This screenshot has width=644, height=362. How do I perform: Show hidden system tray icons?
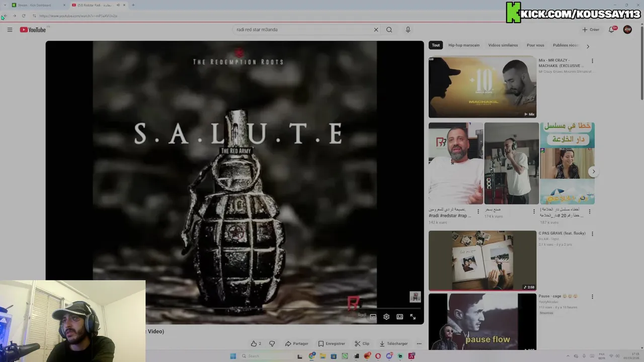pos(568,356)
